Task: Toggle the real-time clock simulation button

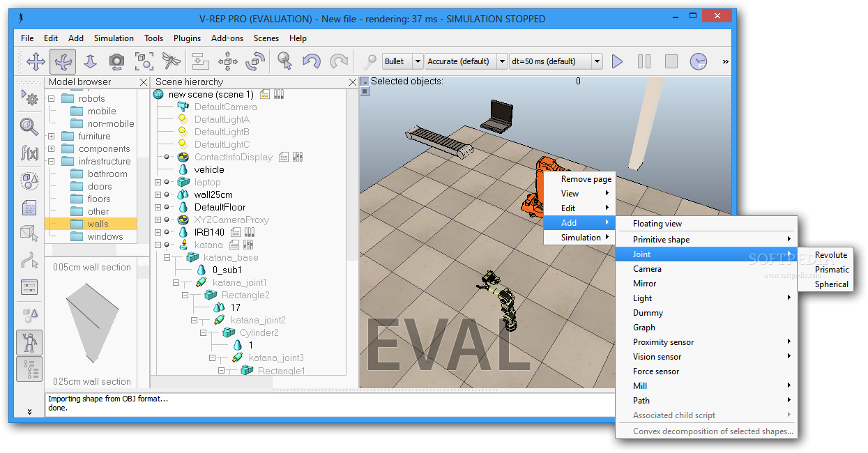Action: coord(698,61)
